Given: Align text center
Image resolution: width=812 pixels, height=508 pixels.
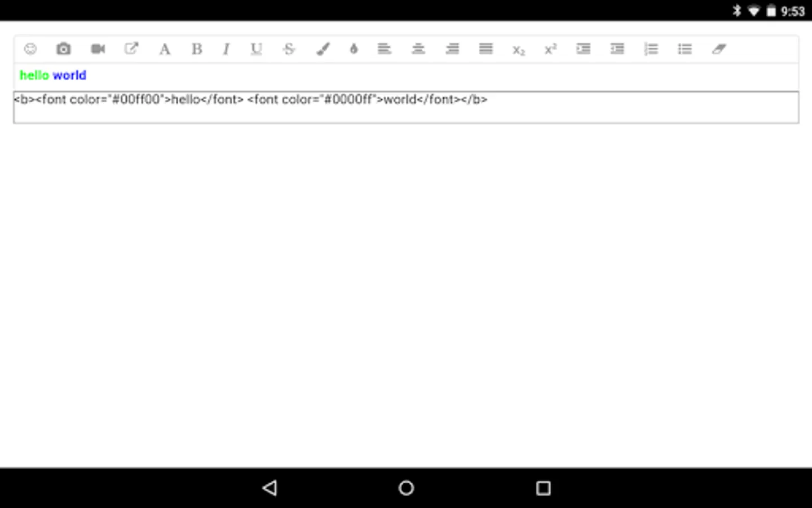Looking at the screenshot, I should click(x=418, y=49).
